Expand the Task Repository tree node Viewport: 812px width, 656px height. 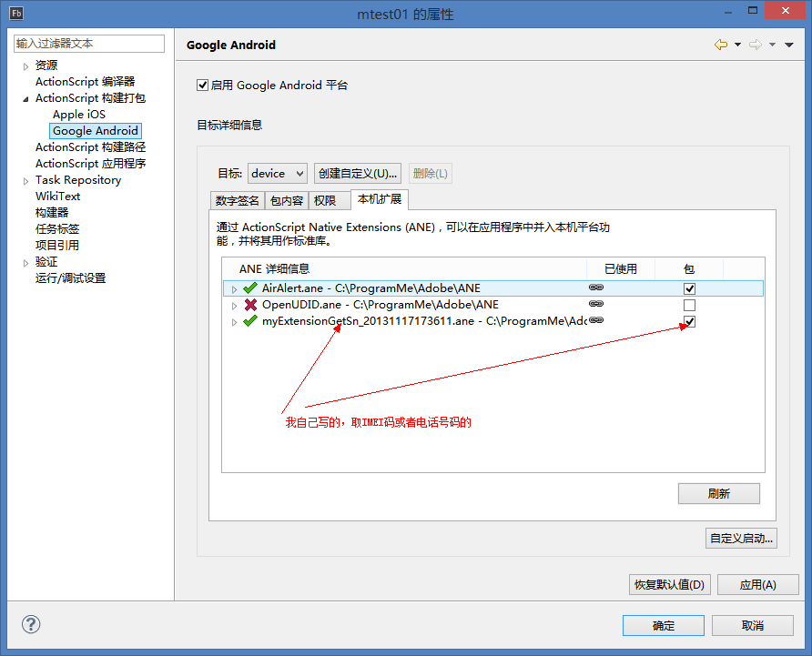[x=25, y=181]
